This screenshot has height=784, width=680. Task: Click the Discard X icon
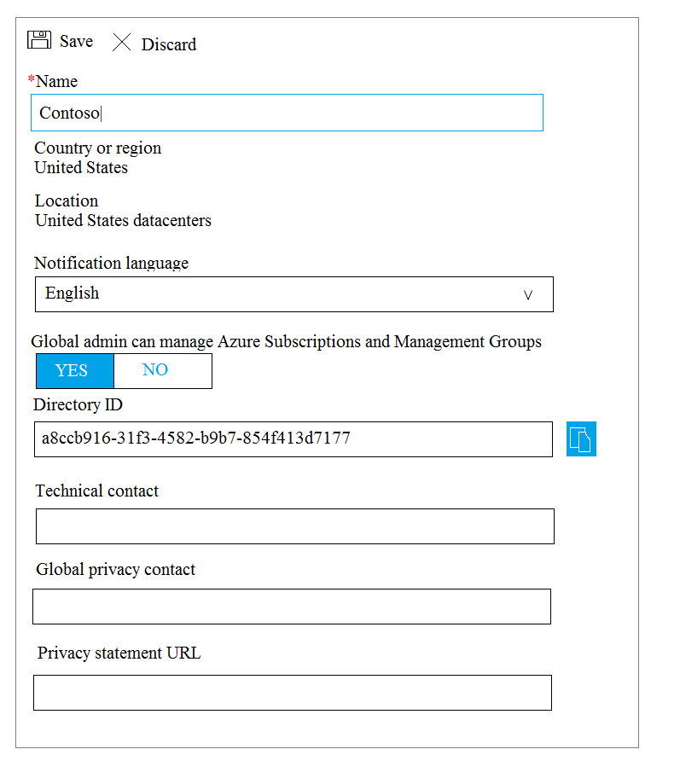pos(121,43)
